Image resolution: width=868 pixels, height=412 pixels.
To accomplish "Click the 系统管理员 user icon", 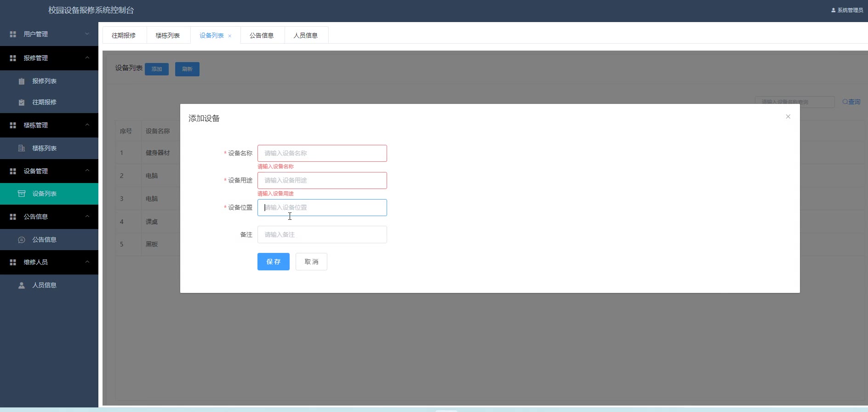I will 834,10.
